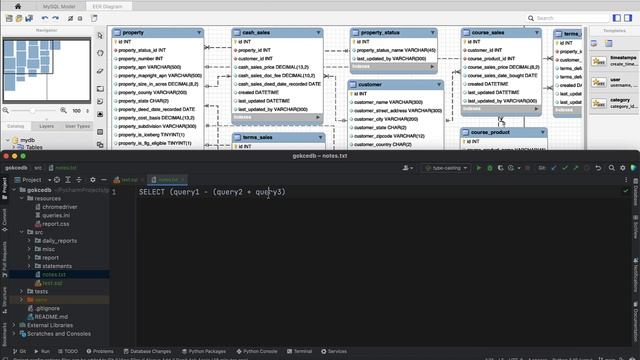Open the User Types tab
The image size is (640, 360).
tap(77, 126)
